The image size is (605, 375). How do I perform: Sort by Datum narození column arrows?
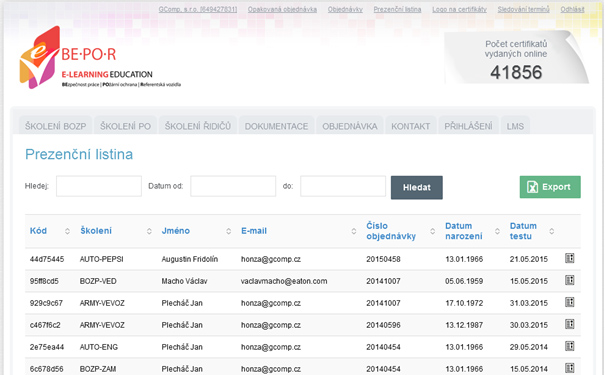pyautogui.click(x=497, y=231)
